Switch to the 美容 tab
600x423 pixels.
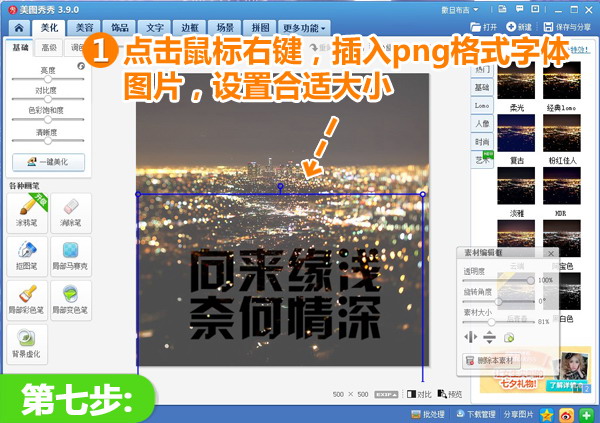(x=84, y=28)
